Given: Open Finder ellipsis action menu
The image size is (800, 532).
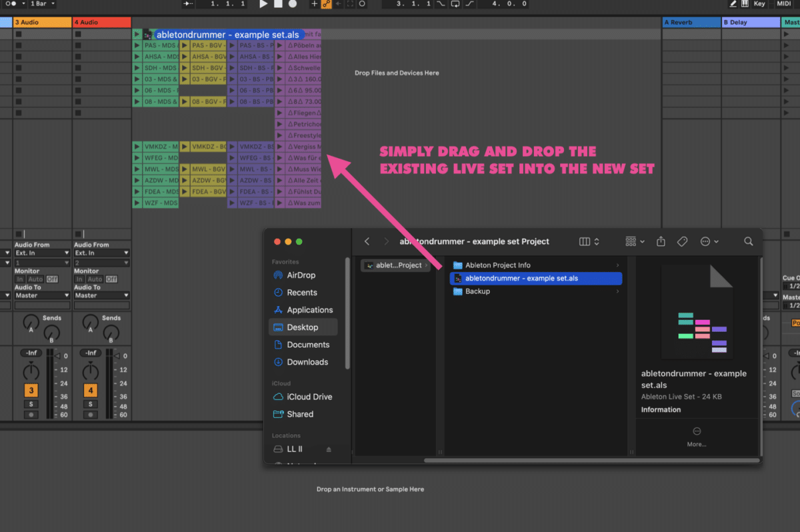Looking at the screenshot, I should 708,241.
